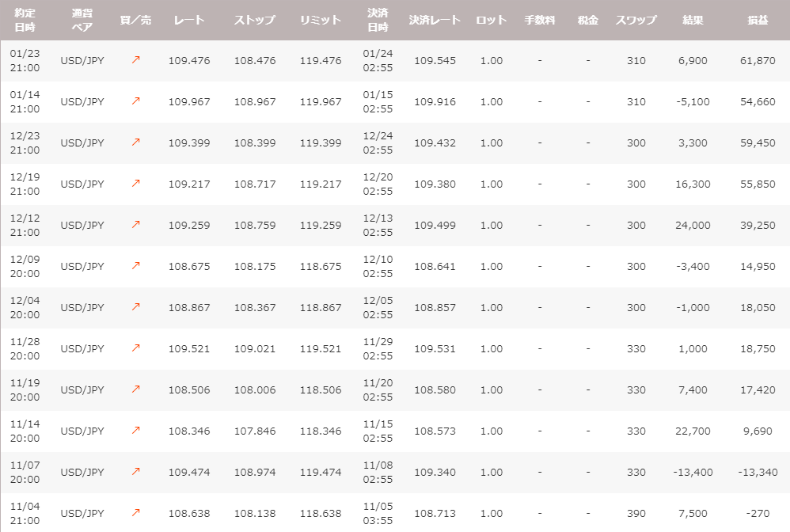Screen dimensions: 790x532
Task: Click the buy arrow icon for the 11/07 trade
Action: point(135,472)
